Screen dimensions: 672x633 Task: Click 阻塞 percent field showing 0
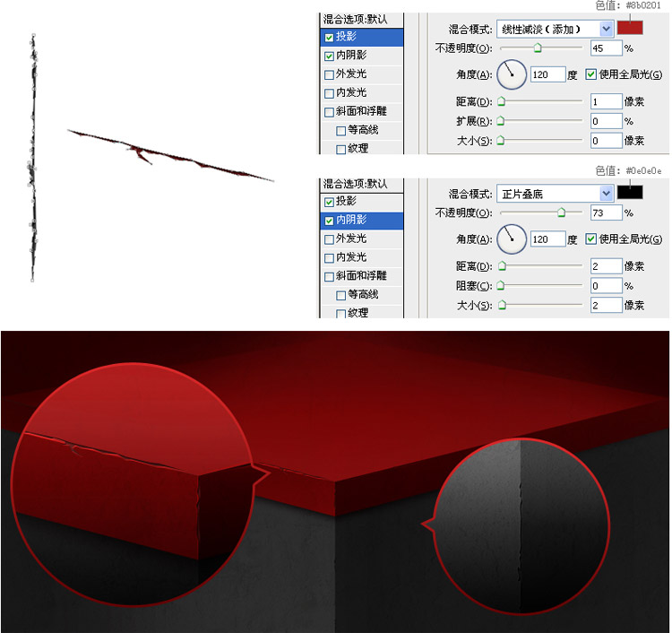(606, 286)
